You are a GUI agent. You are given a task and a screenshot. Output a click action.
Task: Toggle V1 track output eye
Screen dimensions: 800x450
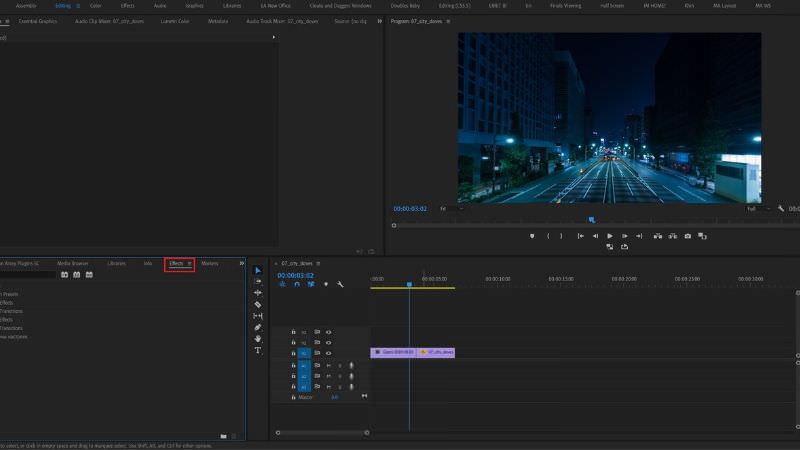(329, 353)
